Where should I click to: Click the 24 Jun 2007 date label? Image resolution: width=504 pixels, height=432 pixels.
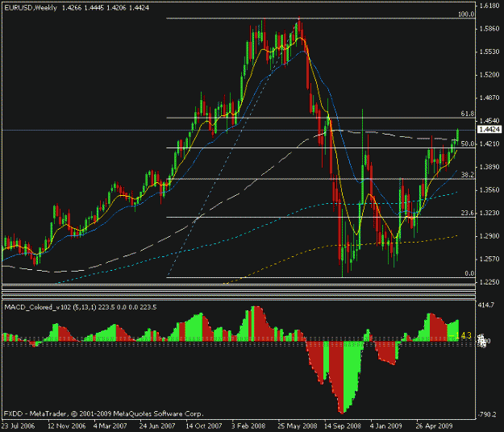click(157, 426)
